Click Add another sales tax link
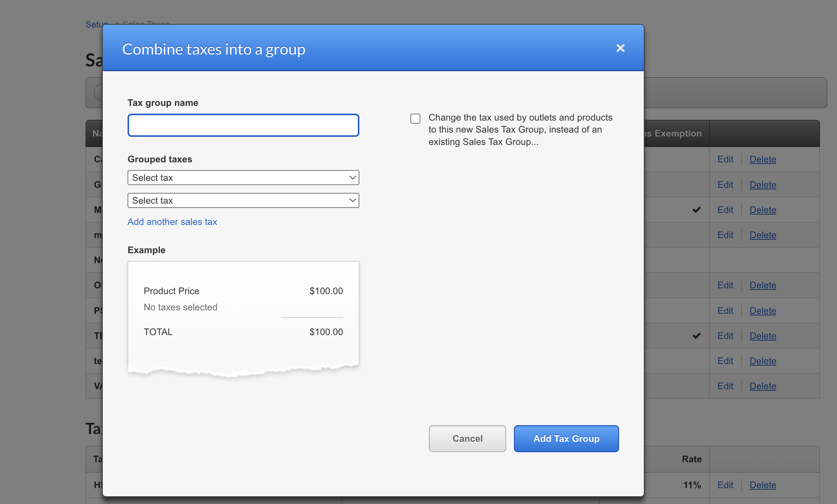Image resolution: width=837 pixels, height=504 pixels. pyautogui.click(x=172, y=222)
